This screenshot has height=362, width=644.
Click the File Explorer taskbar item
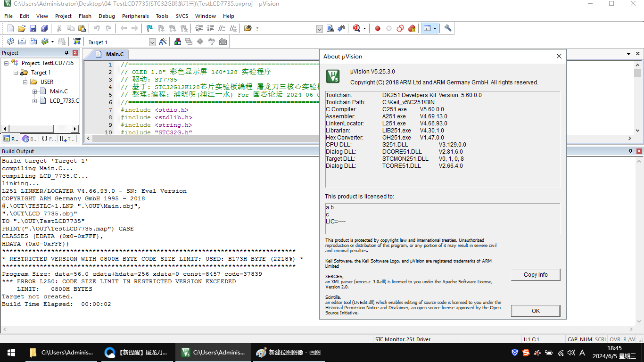(x=61, y=352)
